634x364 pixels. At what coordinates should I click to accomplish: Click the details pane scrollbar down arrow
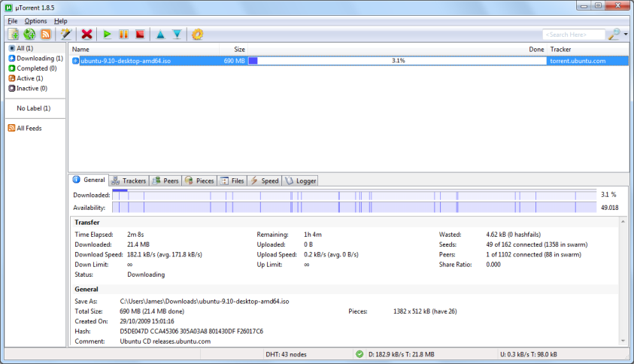pyautogui.click(x=623, y=341)
